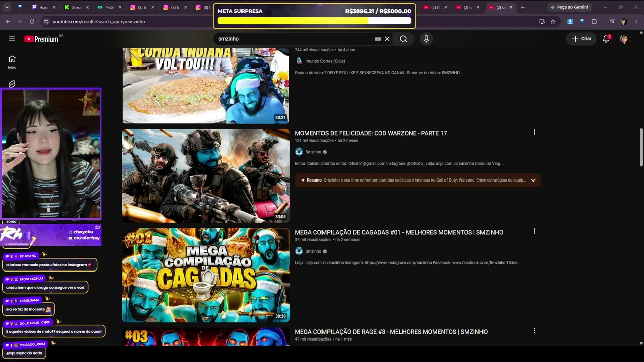Viewport: 644px width, 362px height.
Task: Open the #03 rage compilation thumbnail
Action: [x=206, y=337]
